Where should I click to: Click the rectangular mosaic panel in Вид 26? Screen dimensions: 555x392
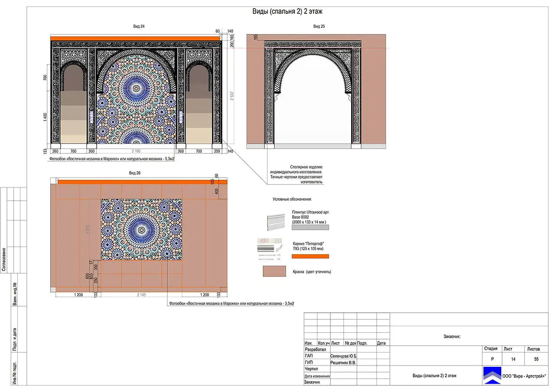[141, 229]
